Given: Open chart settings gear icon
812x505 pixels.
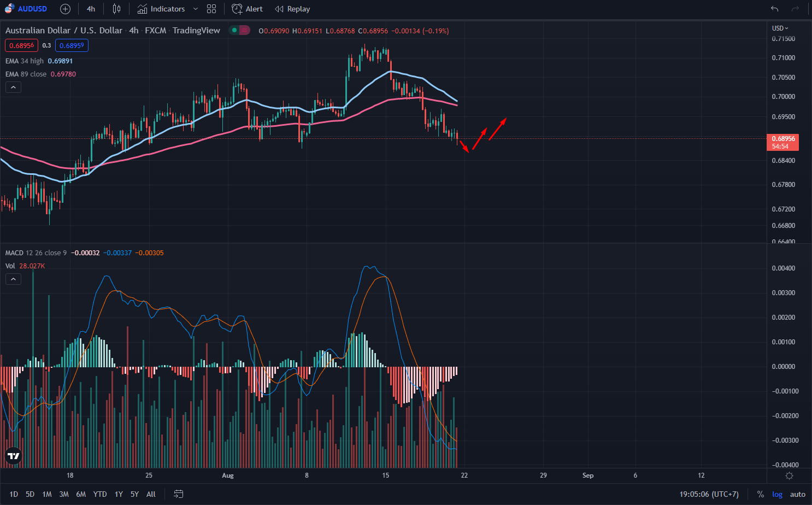Looking at the screenshot, I should [789, 475].
